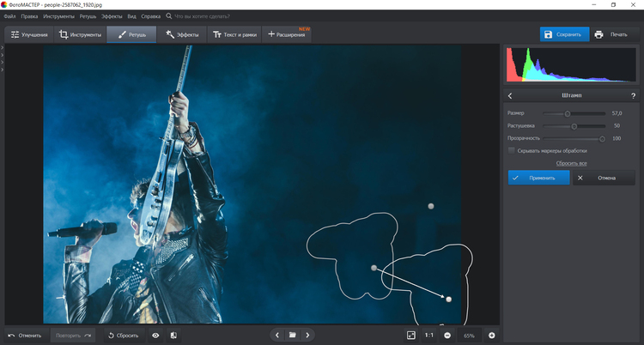The width and height of the screenshot is (644, 345).
Task: Switch to the Эффекты tab
Action: coord(182,34)
